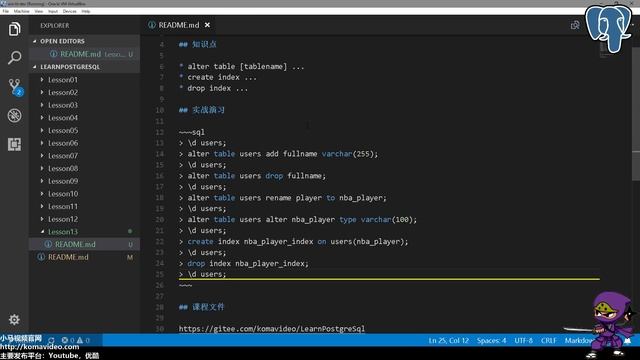The image size is (640, 360).
Task: Change line ending via CRLF status item
Action: click(x=549, y=340)
